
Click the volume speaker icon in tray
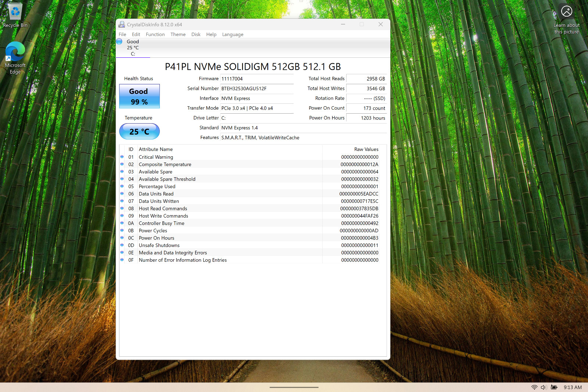coord(544,387)
